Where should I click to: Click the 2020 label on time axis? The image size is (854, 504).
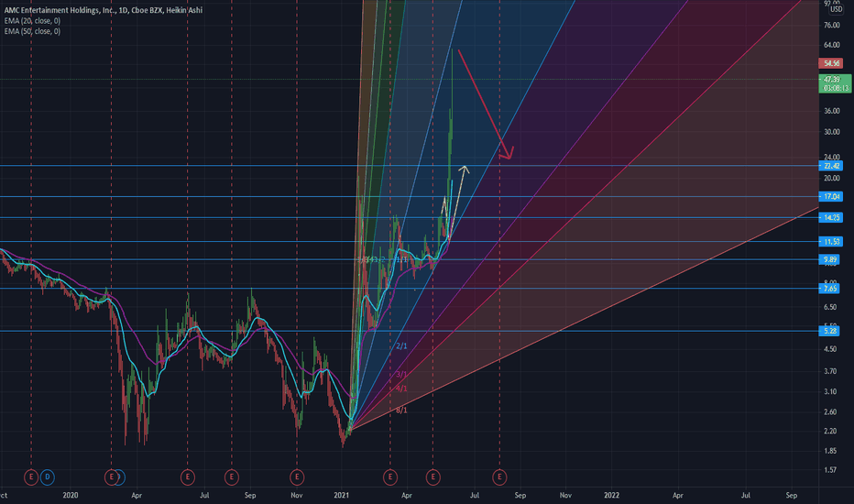[71, 495]
